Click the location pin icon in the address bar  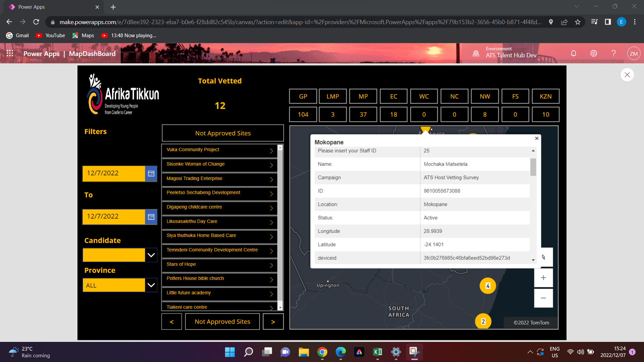(551, 21)
